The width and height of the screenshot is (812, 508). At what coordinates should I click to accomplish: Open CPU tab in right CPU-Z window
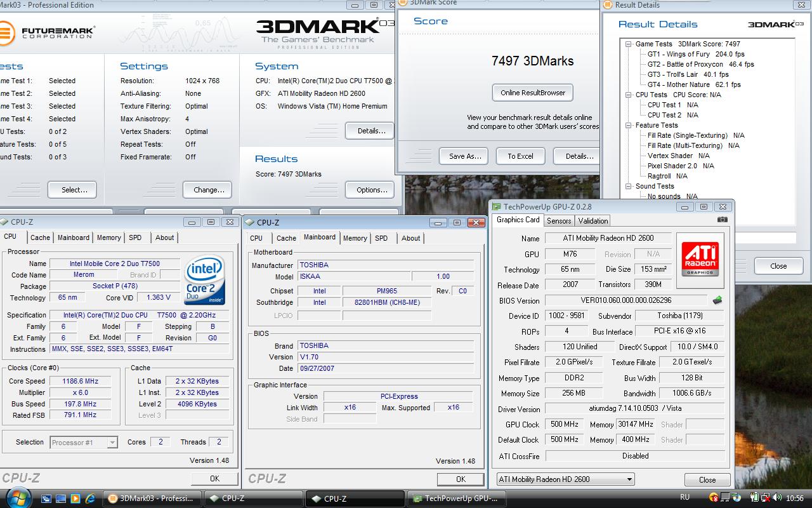click(256, 238)
